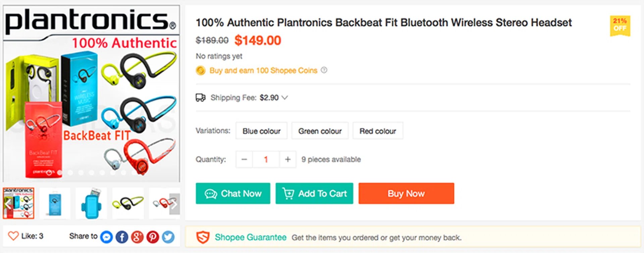This screenshot has width=644, height=253.
Task: Select the Green colour variation
Action: click(320, 131)
